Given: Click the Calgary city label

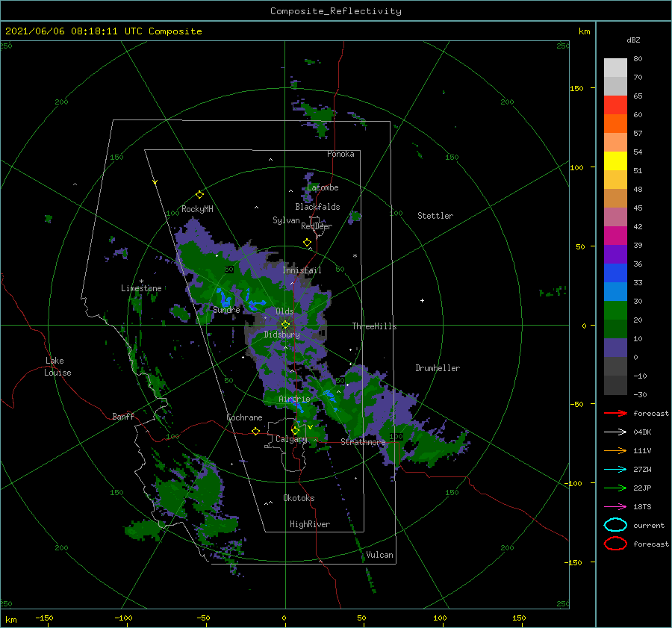Looking at the screenshot, I should (291, 439).
